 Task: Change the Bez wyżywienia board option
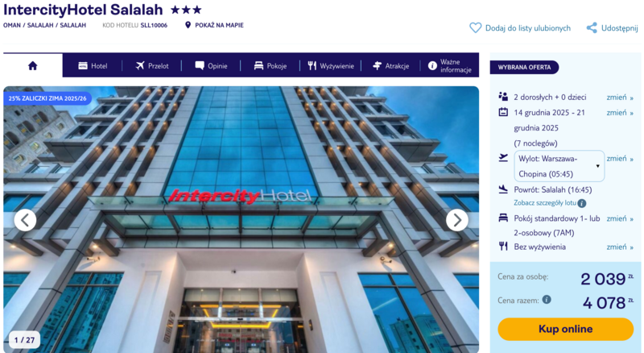tap(620, 247)
